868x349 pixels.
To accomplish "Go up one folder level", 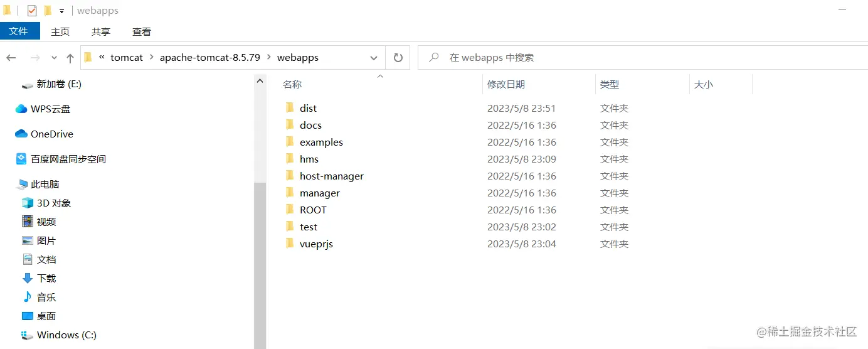I will (x=70, y=58).
